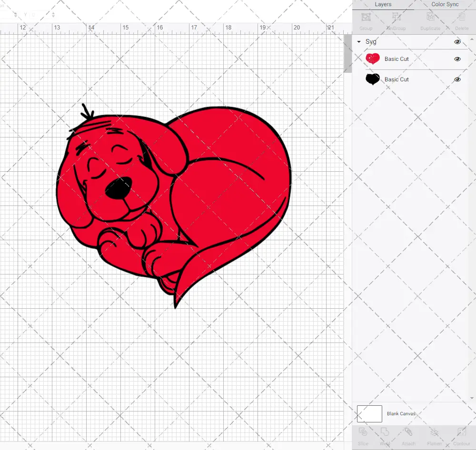Hide the Svg group with its eye icon
Image resolution: width=476 pixels, height=450 pixels.
point(457,42)
